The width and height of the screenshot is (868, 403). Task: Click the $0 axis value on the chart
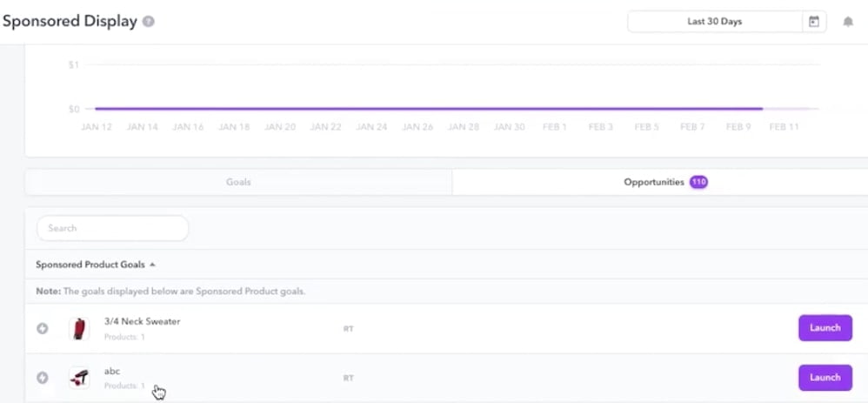click(x=74, y=109)
